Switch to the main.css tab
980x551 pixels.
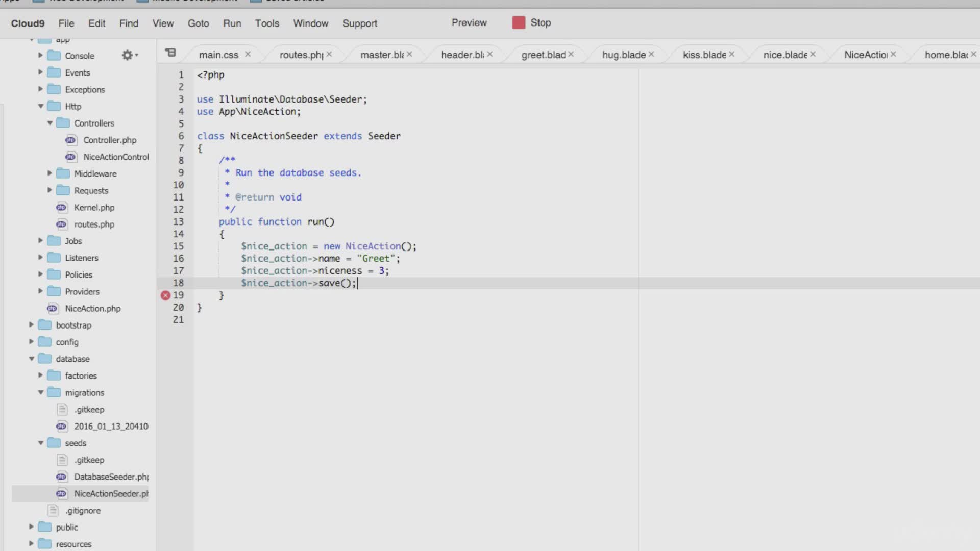coord(218,55)
